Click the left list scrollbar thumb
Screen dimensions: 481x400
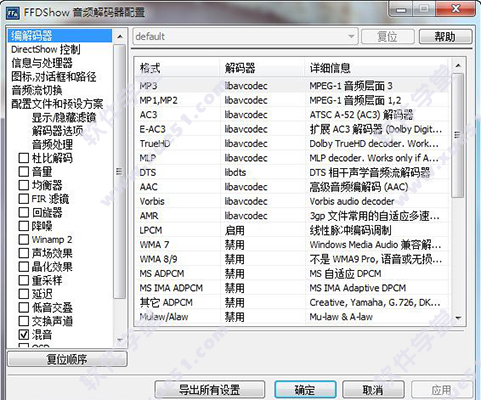click(x=120, y=171)
